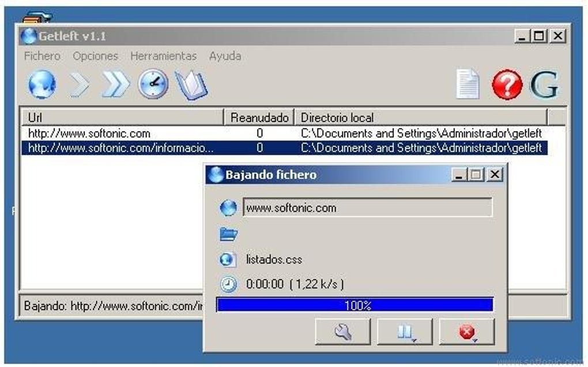This screenshot has height=367, width=588.
Task: Click the desktop icon above Getleft window
Action: tap(36, 18)
